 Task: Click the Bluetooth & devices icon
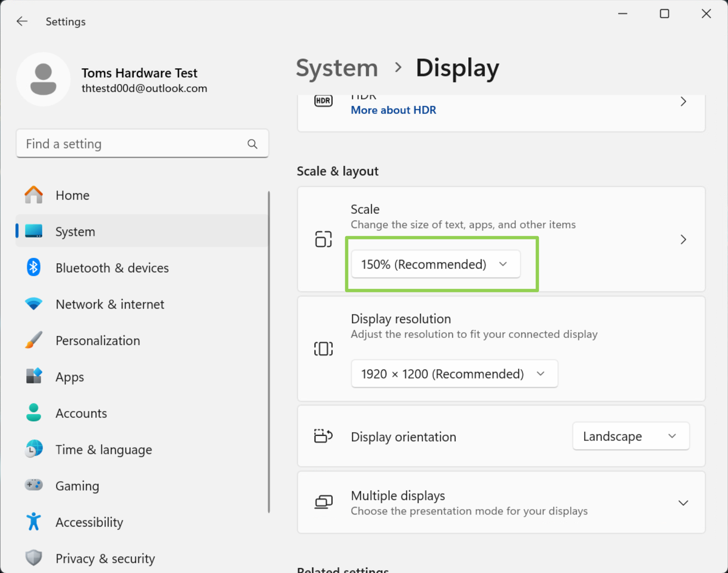pyautogui.click(x=33, y=268)
